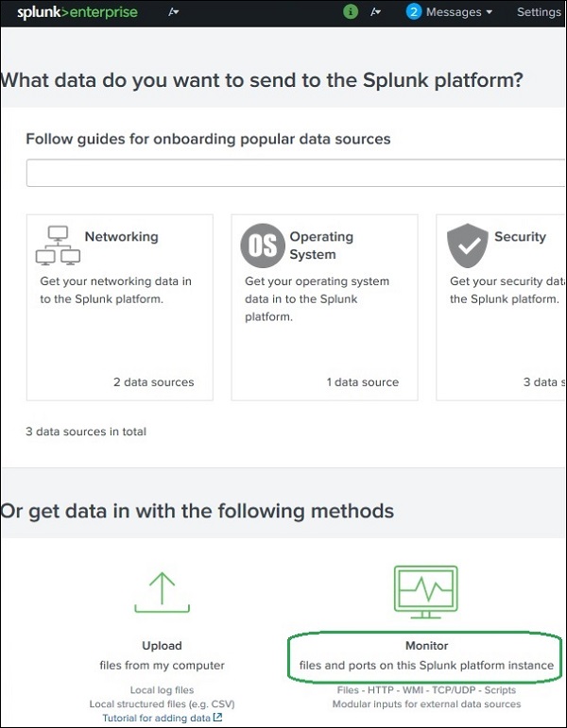Expand the dropdown right of the info icon
The width and height of the screenshot is (567, 728).
point(376,12)
